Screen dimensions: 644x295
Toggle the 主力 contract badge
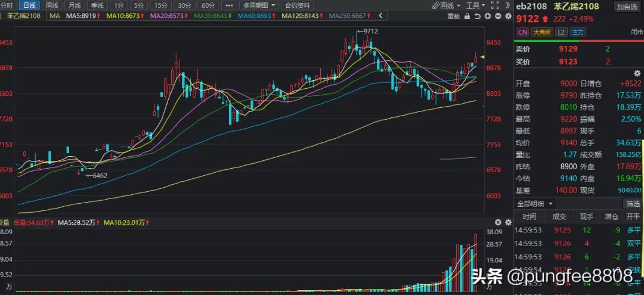(x=577, y=32)
